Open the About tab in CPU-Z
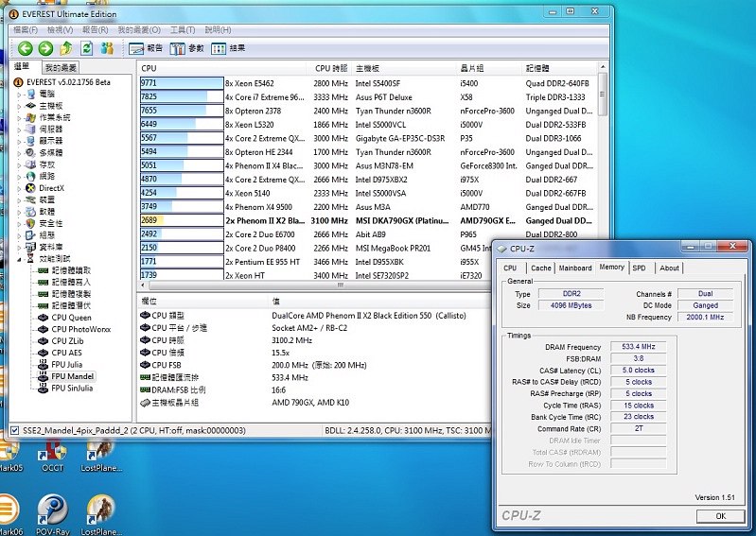The width and height of the screenshot is (756, 536). click(x=669, y=268)
